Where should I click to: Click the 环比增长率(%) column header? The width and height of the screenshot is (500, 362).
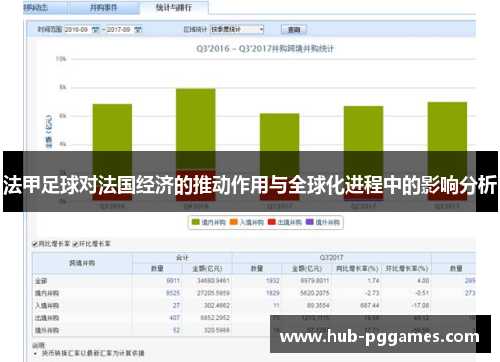coord(406,268)
